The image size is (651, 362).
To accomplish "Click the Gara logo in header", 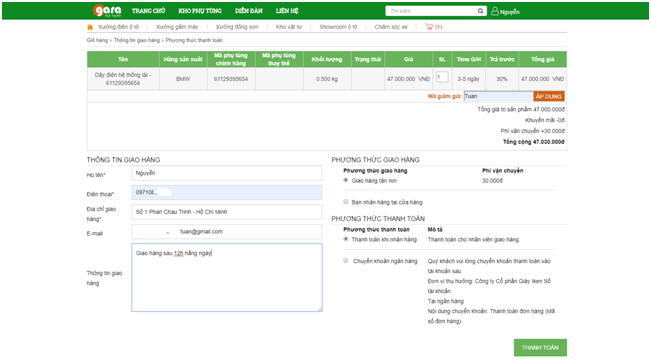I will click(x=107, y=10).
